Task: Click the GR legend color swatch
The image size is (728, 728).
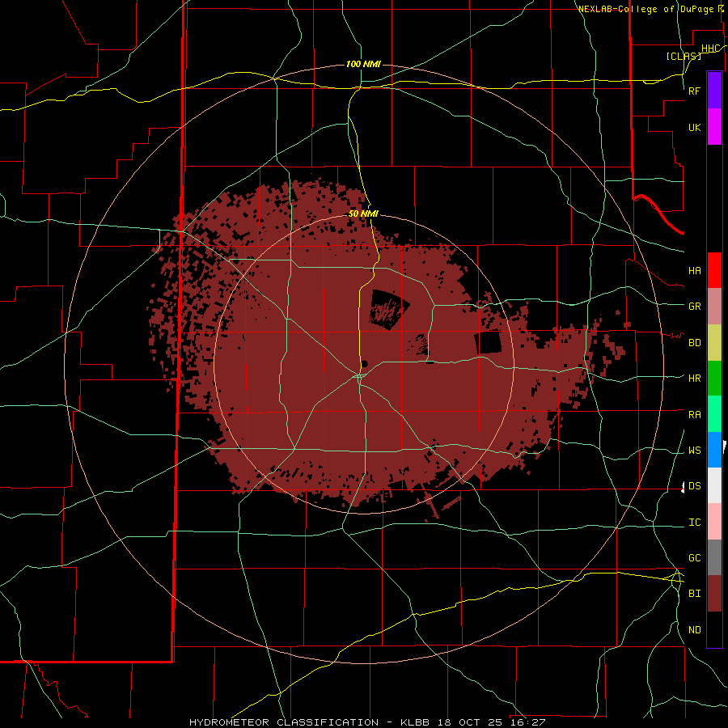Action: coord(714,307)
